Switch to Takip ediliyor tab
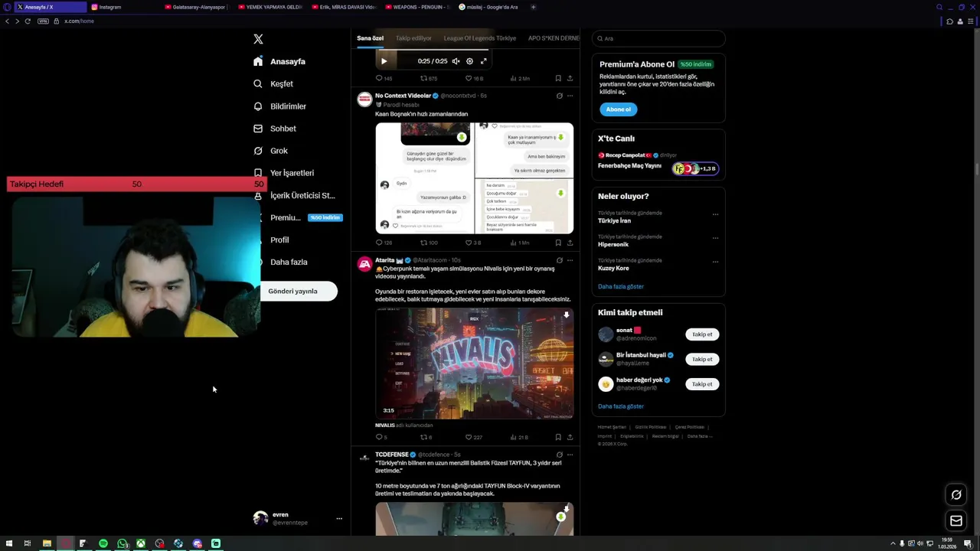The width and height of the screenshot is (980, 551). point(413,38)
